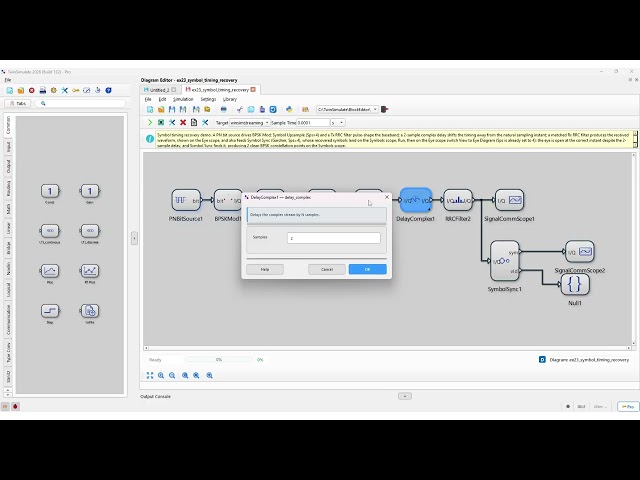
Task: Click the document icon in the simulation toolbar
Action: point(194,122)
